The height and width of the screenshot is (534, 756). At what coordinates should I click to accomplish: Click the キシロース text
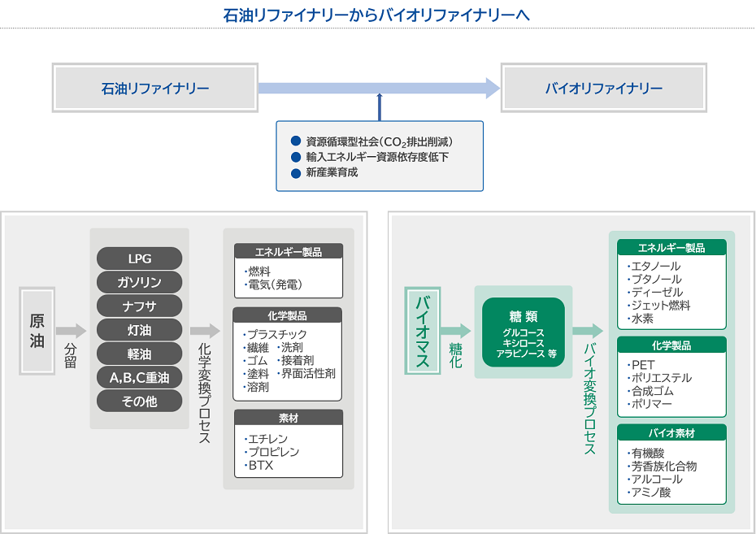[524, 343]
